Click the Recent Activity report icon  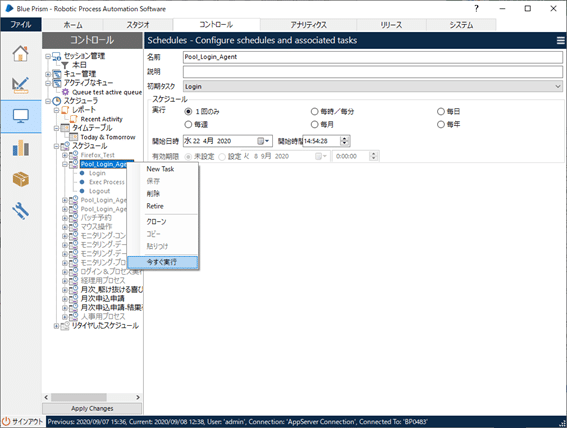pos(73,119)
